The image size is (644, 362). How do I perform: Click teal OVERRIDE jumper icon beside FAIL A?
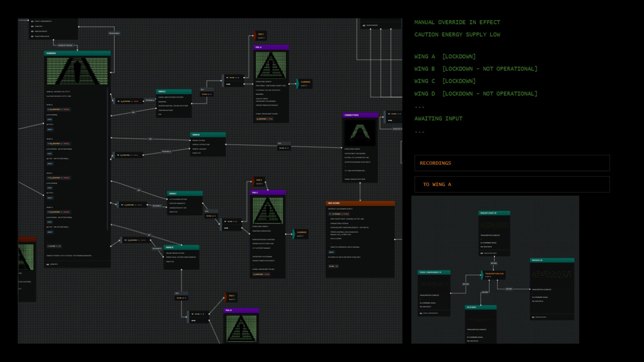click(298, 83)
